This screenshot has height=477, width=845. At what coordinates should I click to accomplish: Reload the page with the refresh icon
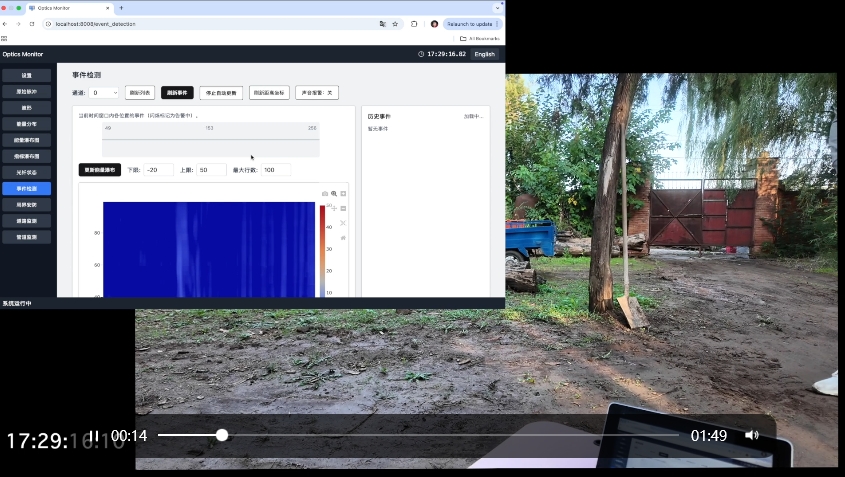coord(32,23)
